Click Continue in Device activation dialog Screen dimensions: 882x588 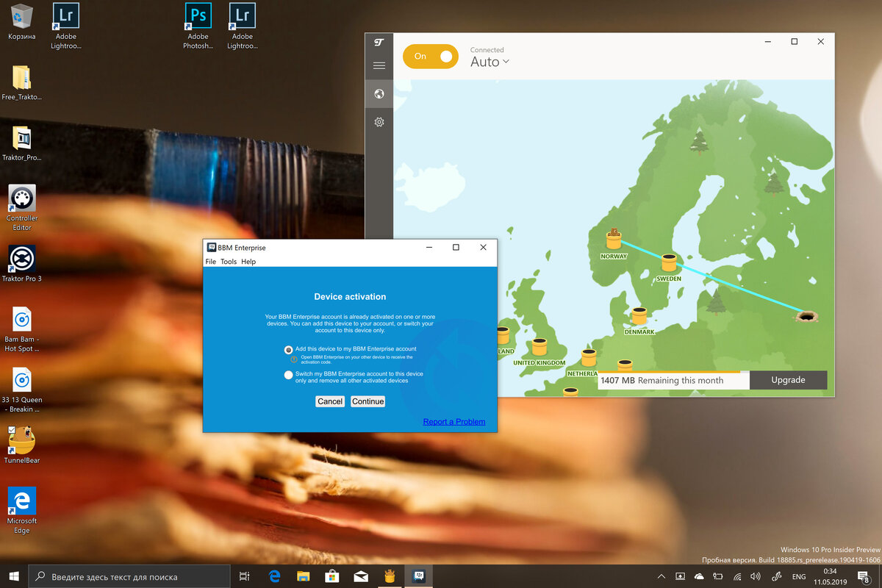[x=368, y=401]
